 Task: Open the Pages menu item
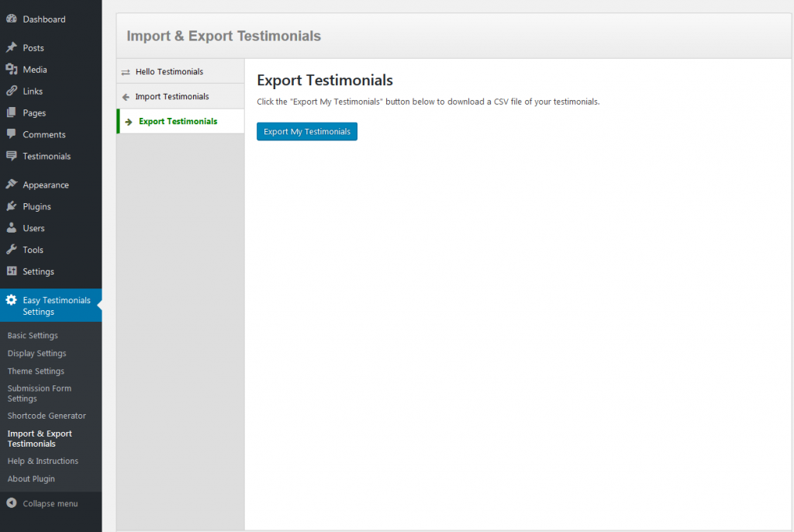34,112
